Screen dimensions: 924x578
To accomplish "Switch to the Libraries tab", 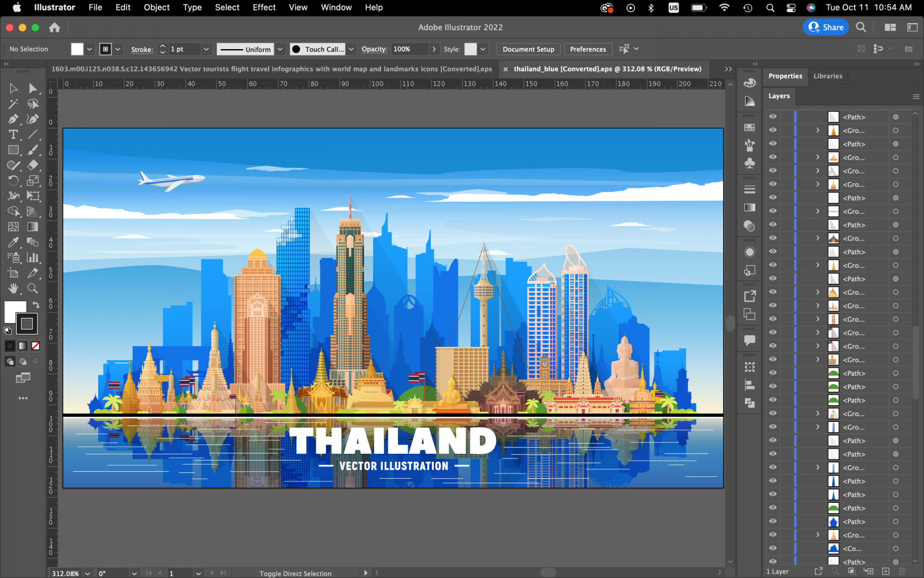I will tap(828, 76).
